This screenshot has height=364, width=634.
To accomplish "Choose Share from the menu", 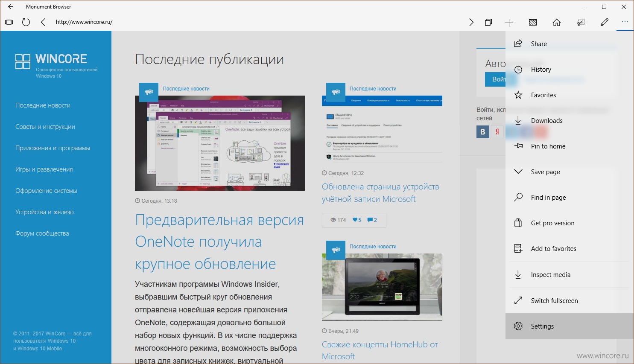I will [570, 44].
